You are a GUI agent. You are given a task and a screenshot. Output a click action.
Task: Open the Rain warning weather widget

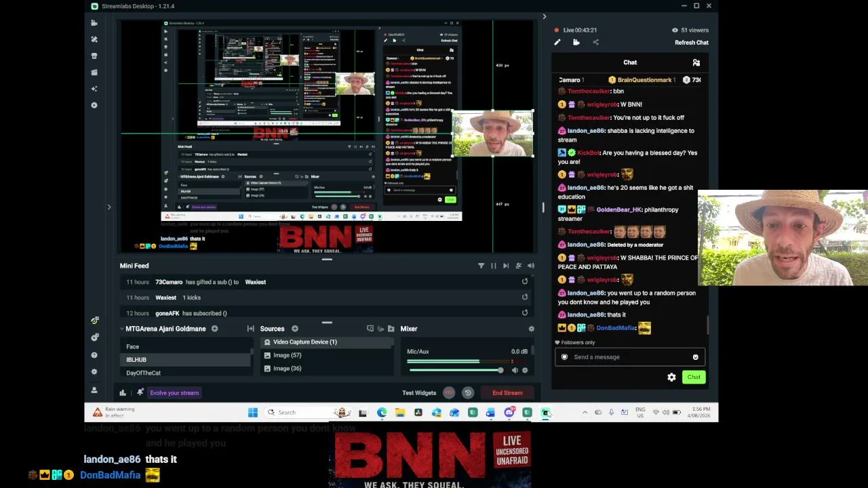coord(114,412)
